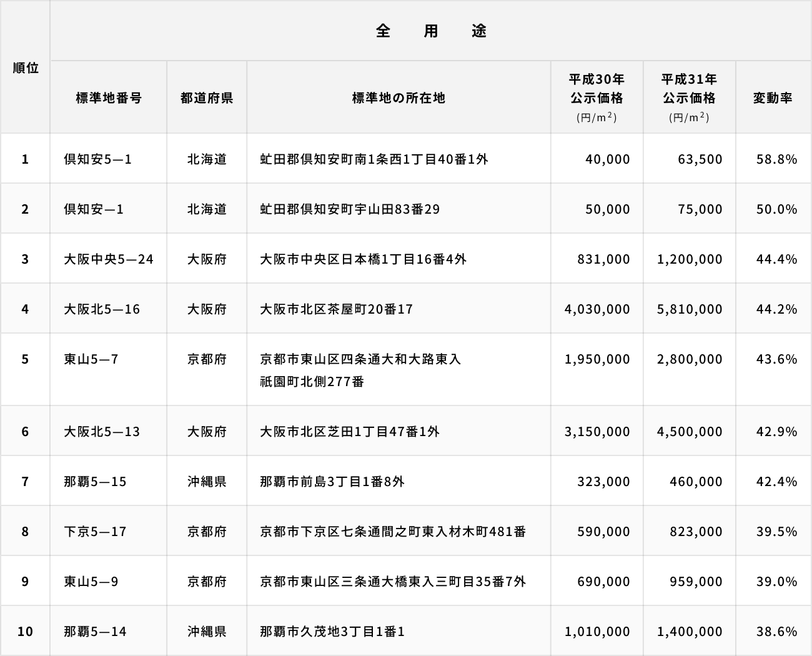Screen dimensions: 812x656
Task: Click the 都道府県 column header
Action: [x=207, y=97]
